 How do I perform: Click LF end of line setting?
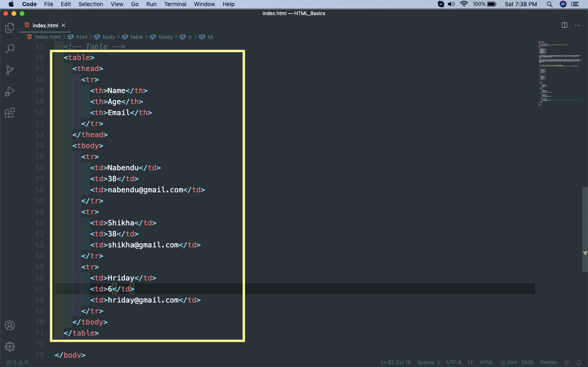470,363
